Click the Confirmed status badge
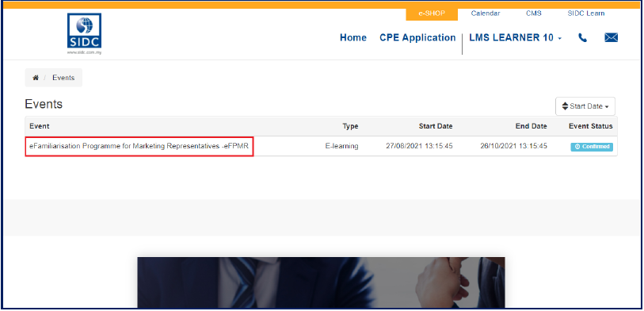 pyautogui.click(x=592, y=147)
